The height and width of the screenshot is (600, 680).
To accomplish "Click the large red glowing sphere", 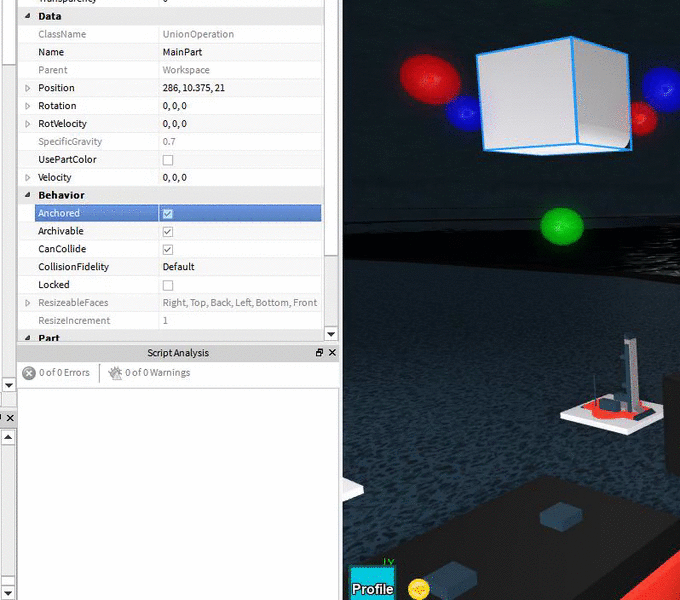I will 429,79.
